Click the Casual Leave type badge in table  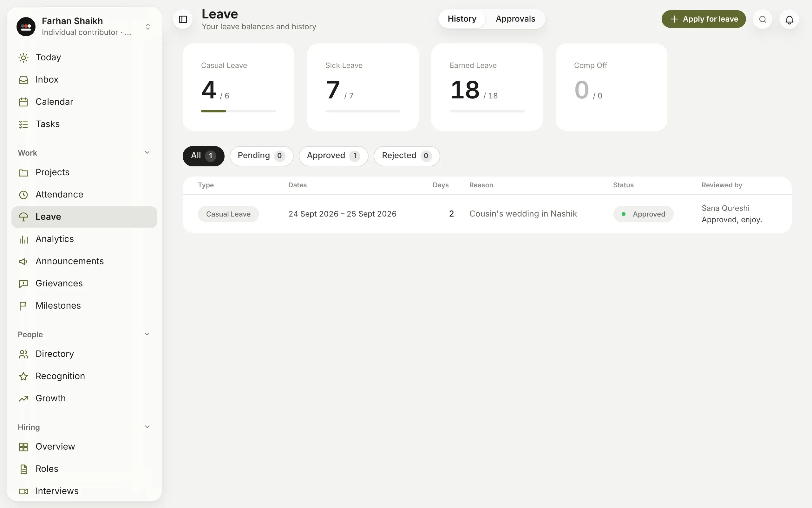[x=228, y=214]
